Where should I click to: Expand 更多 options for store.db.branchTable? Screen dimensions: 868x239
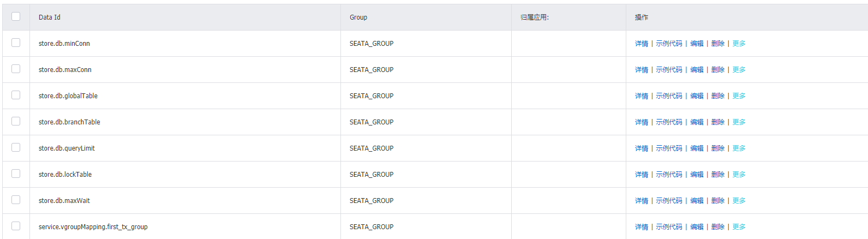[x=739, y=122]
